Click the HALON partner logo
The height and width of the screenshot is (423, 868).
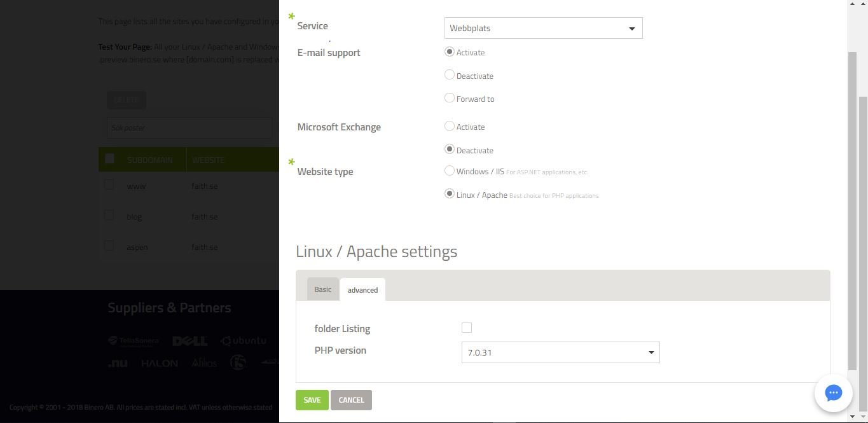[x=160, y=363]
